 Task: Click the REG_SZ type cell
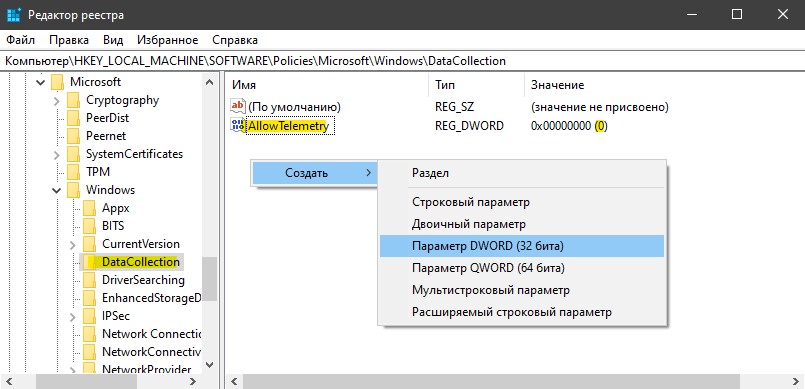click(x=454, y=107)
